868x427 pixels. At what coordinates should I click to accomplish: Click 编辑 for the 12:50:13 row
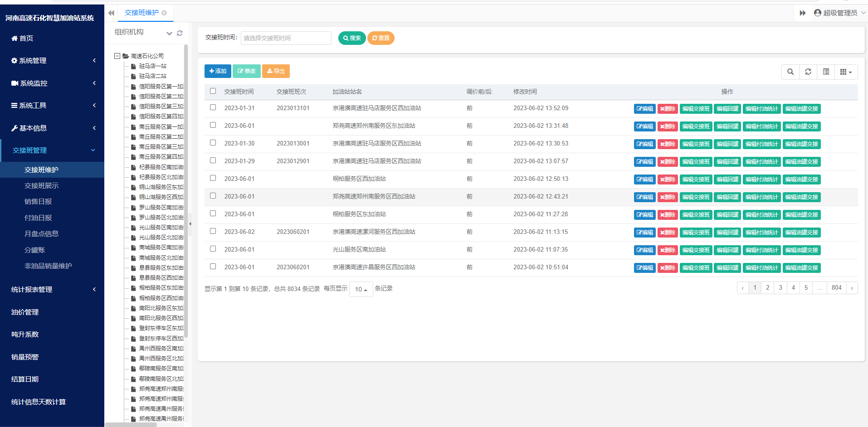click(645, 180)
